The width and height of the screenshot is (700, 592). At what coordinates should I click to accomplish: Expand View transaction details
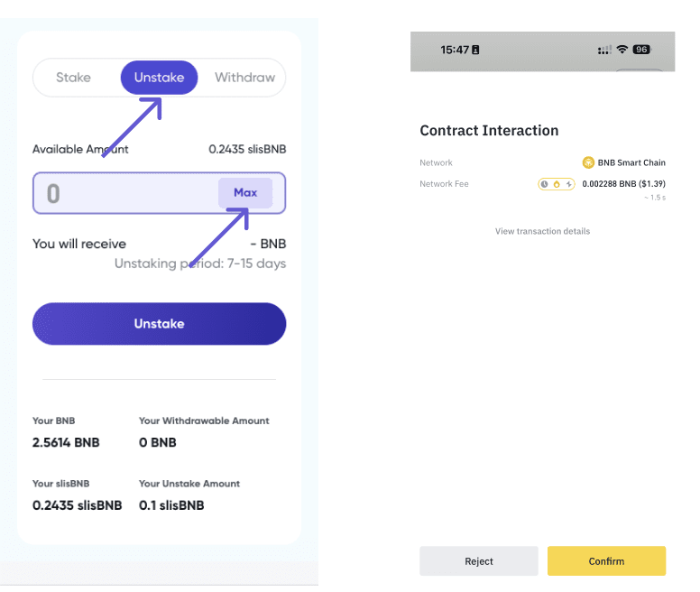click(x=542, y=232)
